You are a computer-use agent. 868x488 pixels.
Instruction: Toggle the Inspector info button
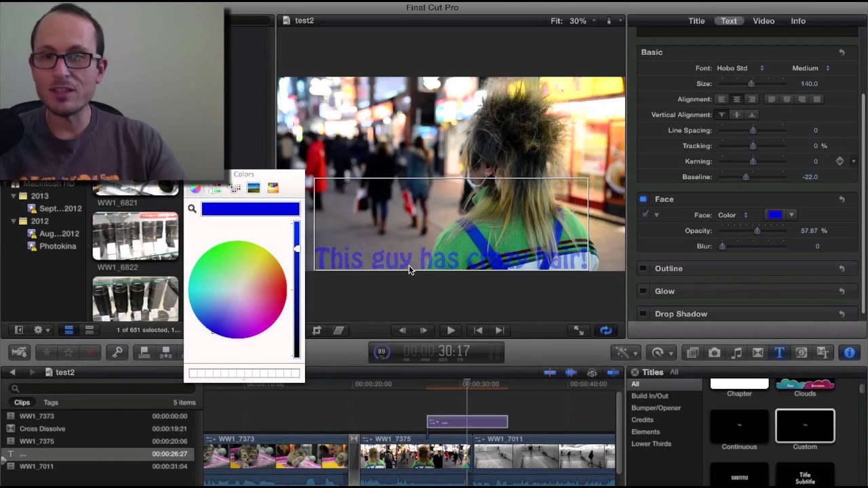click(849, 352)
